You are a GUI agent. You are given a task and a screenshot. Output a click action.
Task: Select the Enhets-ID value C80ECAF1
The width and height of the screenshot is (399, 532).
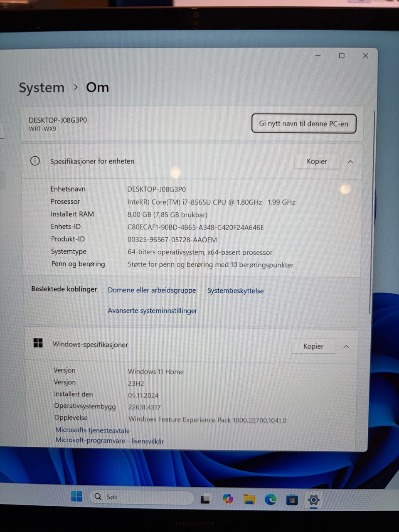[196, 227]
